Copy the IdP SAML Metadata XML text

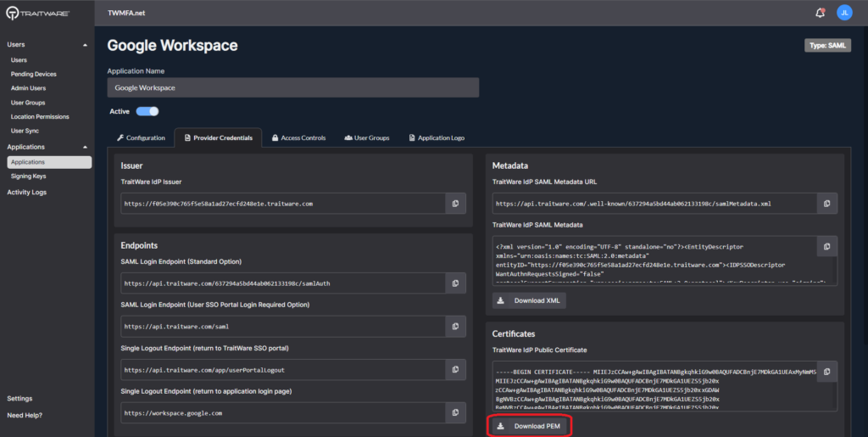click(827, 246)
